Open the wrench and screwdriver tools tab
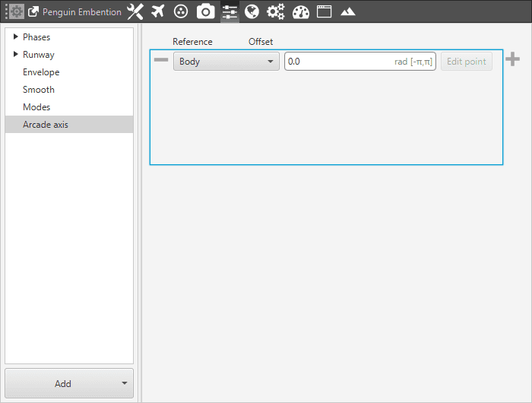The width and height of the screenshot is (532, 403). tap(135, 12)
